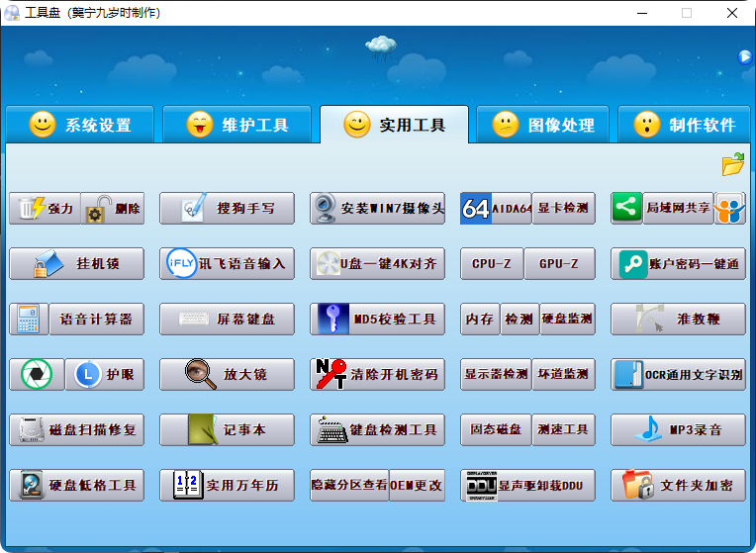Click the calculator icon button

tap(29, 319)
